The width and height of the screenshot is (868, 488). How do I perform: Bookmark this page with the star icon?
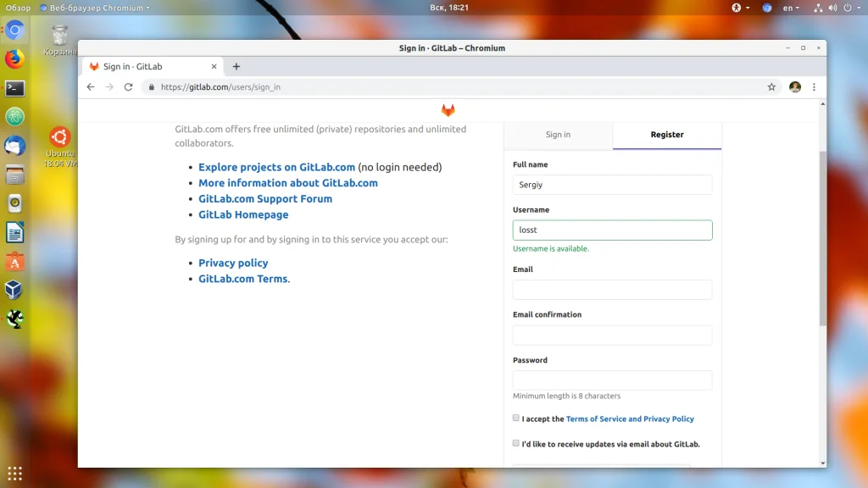click(771, 87)
